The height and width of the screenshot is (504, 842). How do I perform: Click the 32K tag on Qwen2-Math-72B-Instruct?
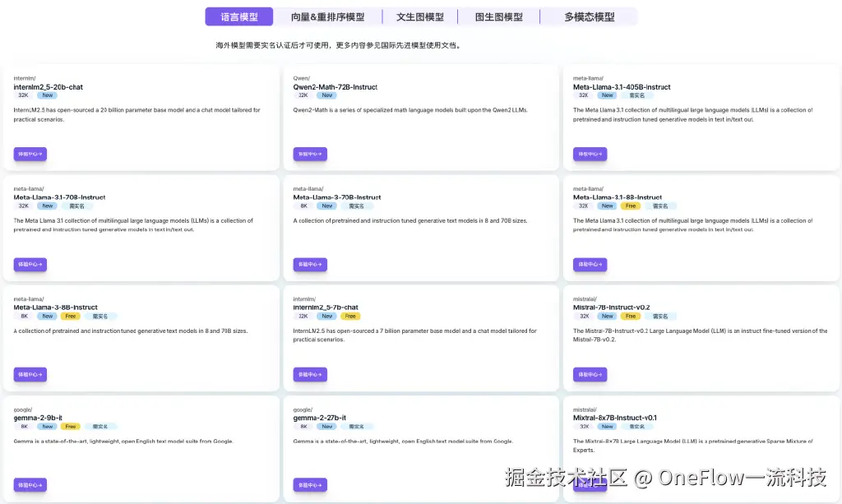pyautogui.click(x=303, y=95)
